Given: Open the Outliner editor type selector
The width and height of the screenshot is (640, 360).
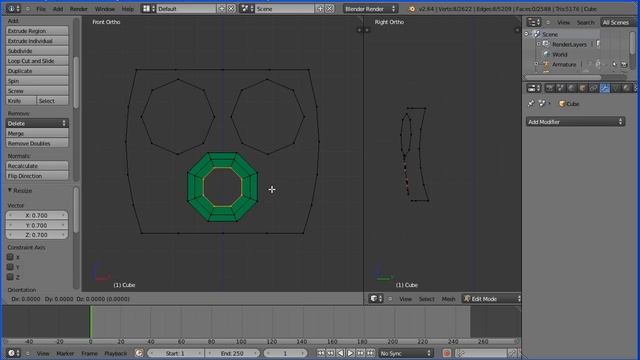Looking at the screenshot, I should click(533, 22).
